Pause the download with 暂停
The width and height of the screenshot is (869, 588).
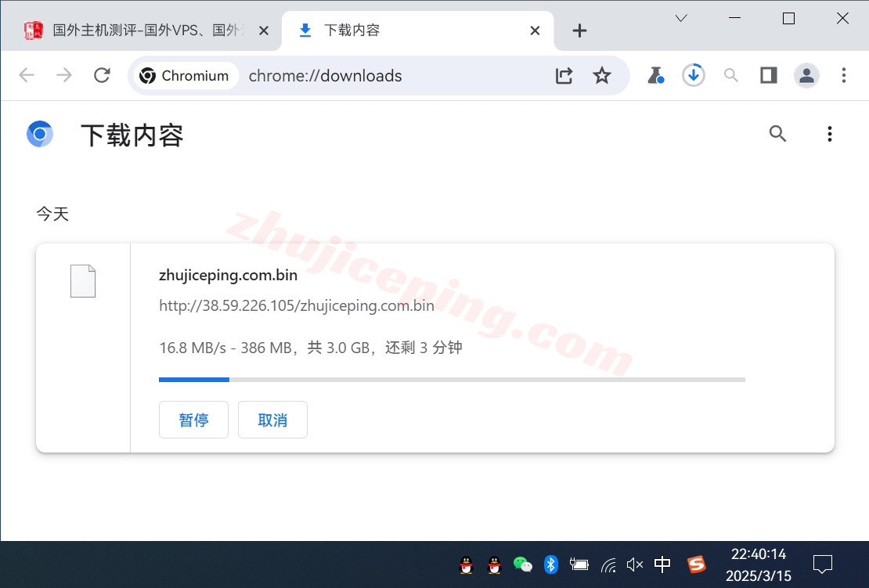tap(193, 420)
